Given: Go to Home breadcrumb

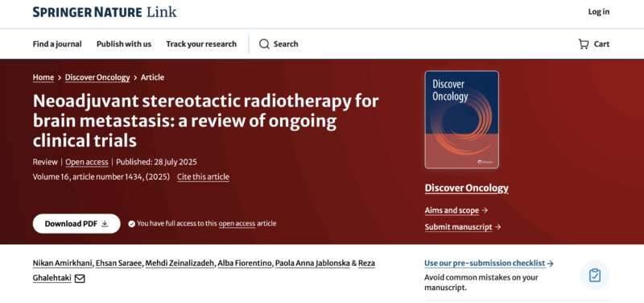Looking at the screenshot, I should tap(43, 77).
